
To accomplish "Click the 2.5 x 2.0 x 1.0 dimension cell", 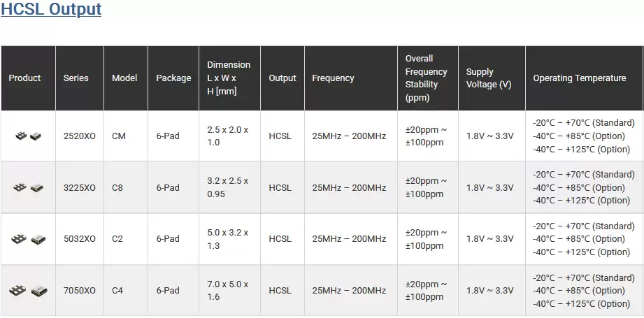I will [x=229, y=136].
